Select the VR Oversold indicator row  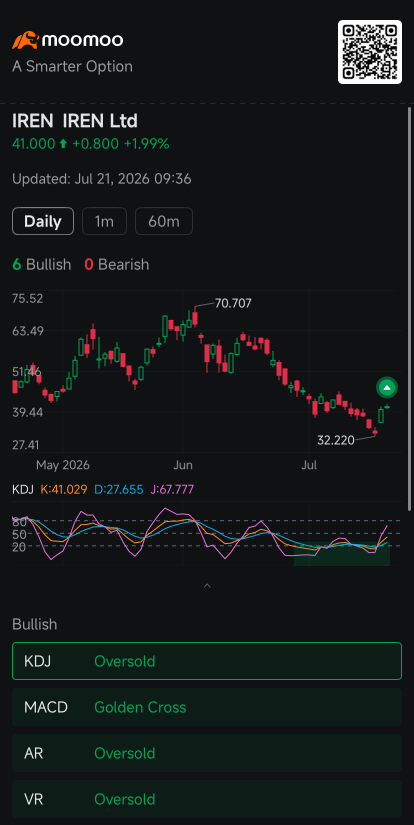[207, 799]
